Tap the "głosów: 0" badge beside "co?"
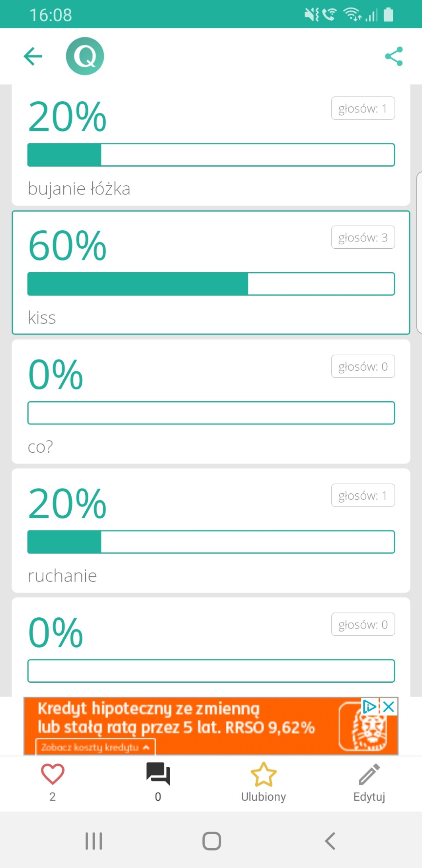The height and width of the screenshot is (868, 422). pyautogui.click(x=363, y=367)
